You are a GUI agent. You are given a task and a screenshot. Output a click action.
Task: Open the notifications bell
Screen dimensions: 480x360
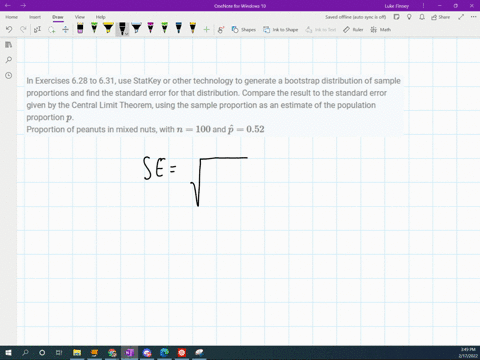[422, 17]
